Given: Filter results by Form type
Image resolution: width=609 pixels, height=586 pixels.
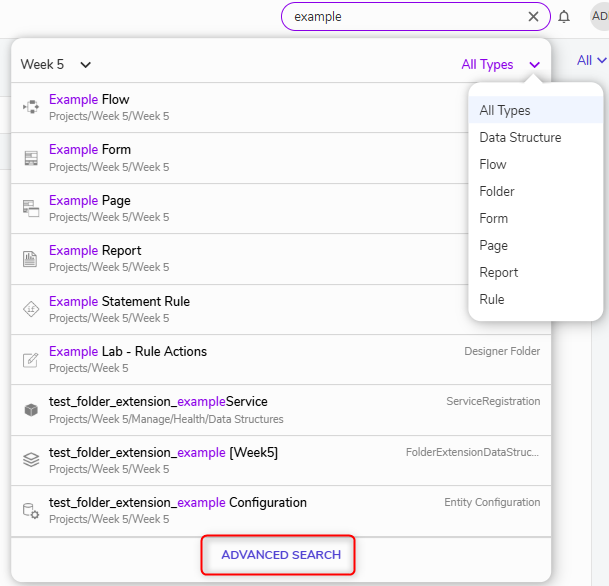Looking at the screenshot, I should (x=536, y=218).
